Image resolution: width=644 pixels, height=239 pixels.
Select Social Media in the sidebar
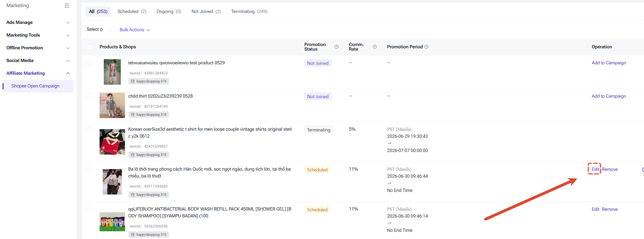pyautogui.click(x=20, y=61)
